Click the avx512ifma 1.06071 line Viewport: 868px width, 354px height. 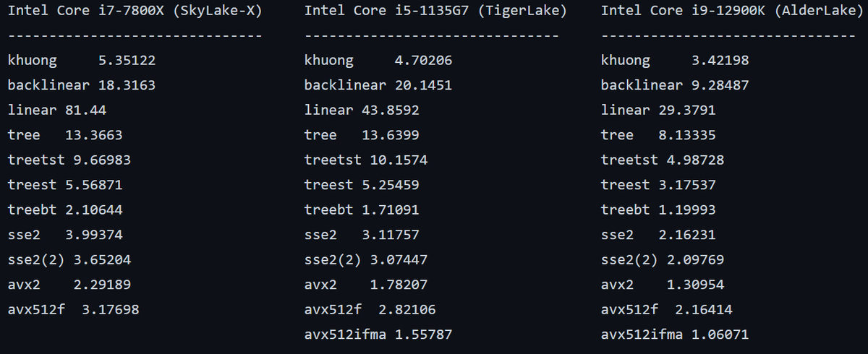[x=675, y=334]
